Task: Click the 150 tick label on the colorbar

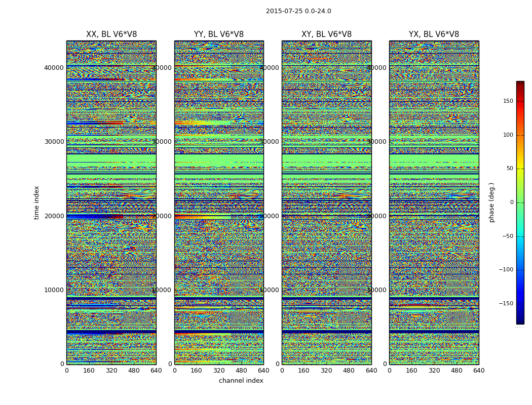Action: tap(508, 101)
